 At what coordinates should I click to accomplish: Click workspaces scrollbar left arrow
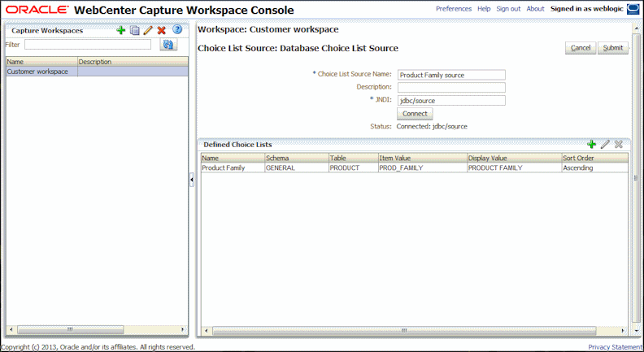click(11, 330)
